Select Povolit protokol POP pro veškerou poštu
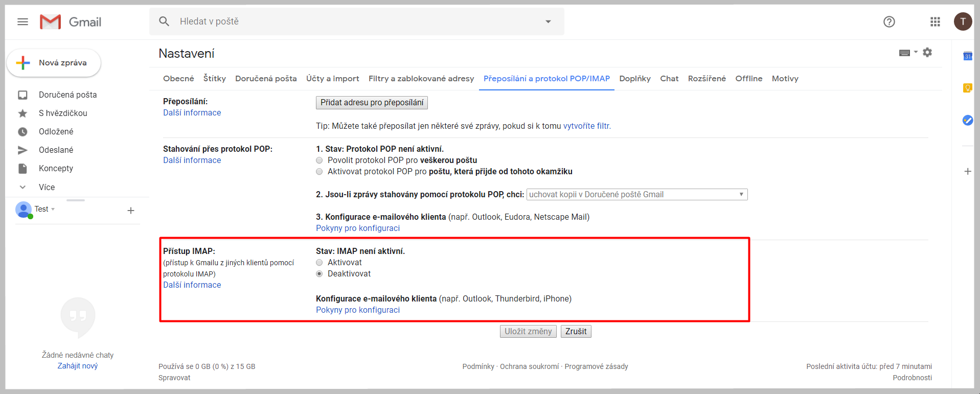 320,160
